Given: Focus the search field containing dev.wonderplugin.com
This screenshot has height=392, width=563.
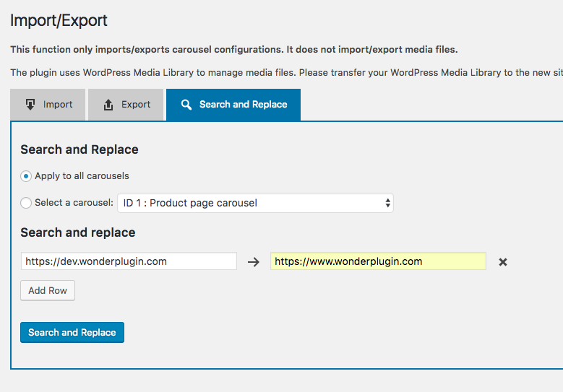Looking at the screenshot, I should click(129, 261).
